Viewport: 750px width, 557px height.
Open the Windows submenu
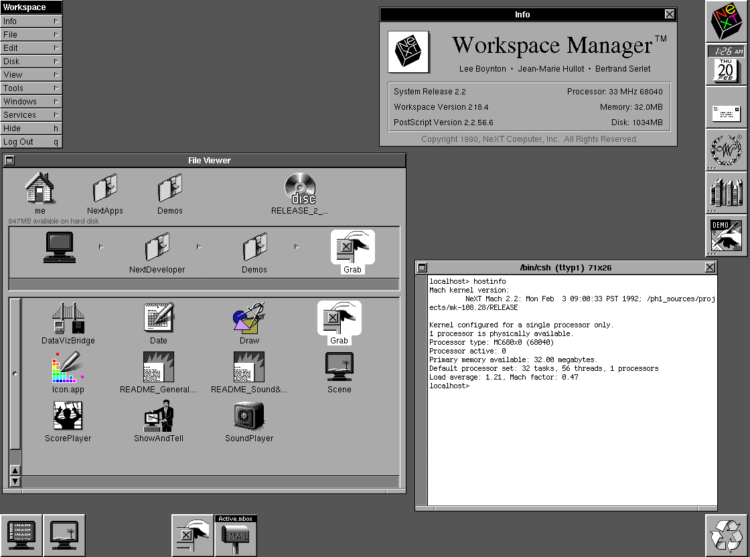[x=31, y=101]
